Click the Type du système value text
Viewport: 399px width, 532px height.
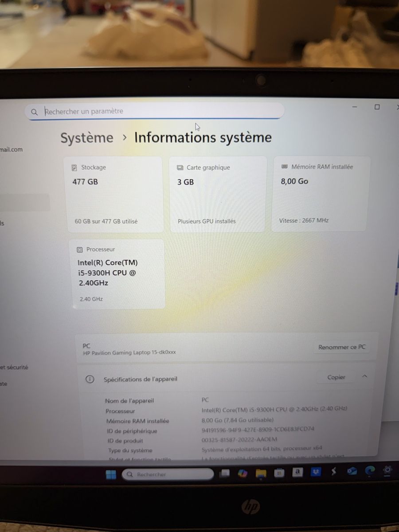[262, 449]
